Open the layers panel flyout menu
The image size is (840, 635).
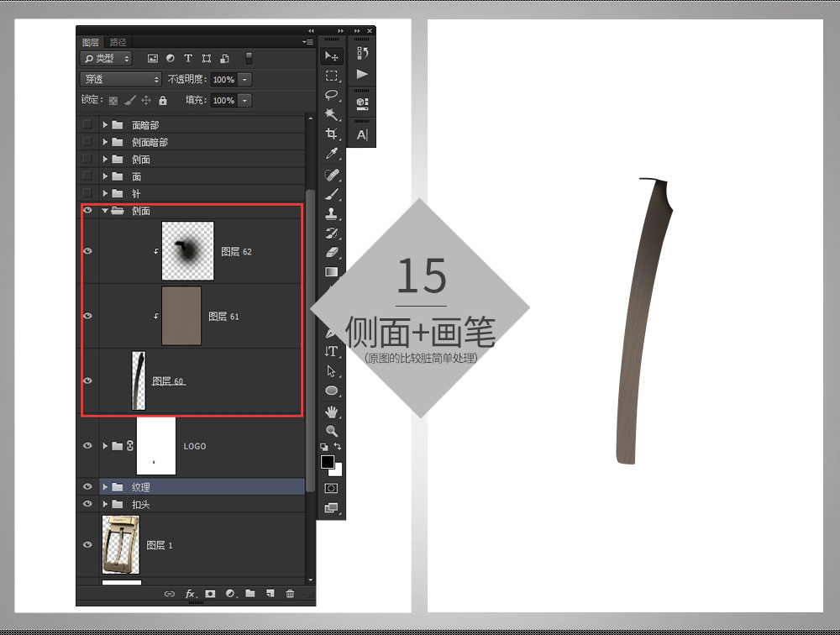pyautogui.click(x=307, y=42)
